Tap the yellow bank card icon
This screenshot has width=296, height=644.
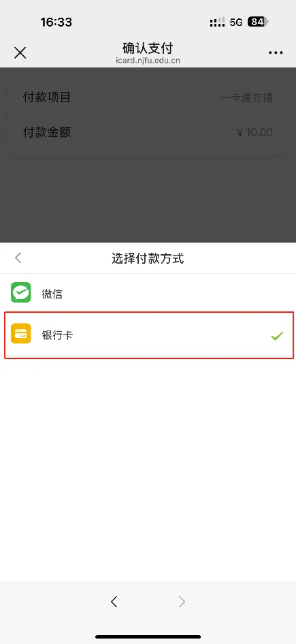21,333
